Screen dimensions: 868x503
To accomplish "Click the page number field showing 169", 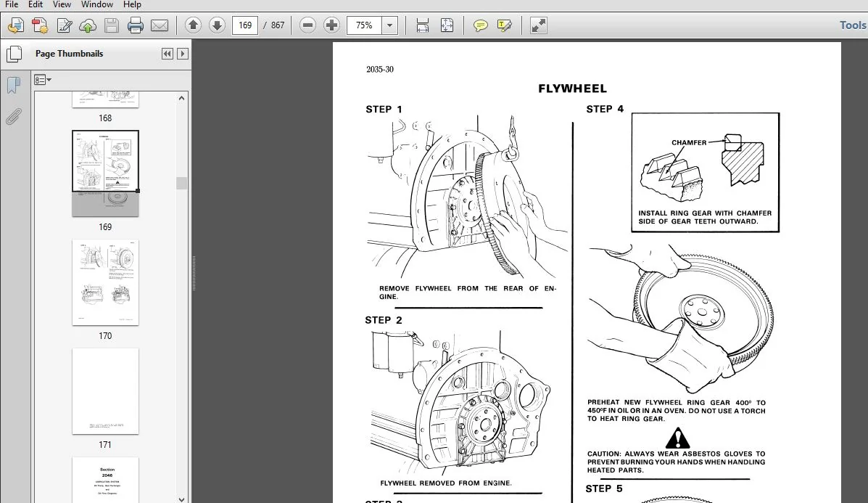I will [x=245, y=25].
